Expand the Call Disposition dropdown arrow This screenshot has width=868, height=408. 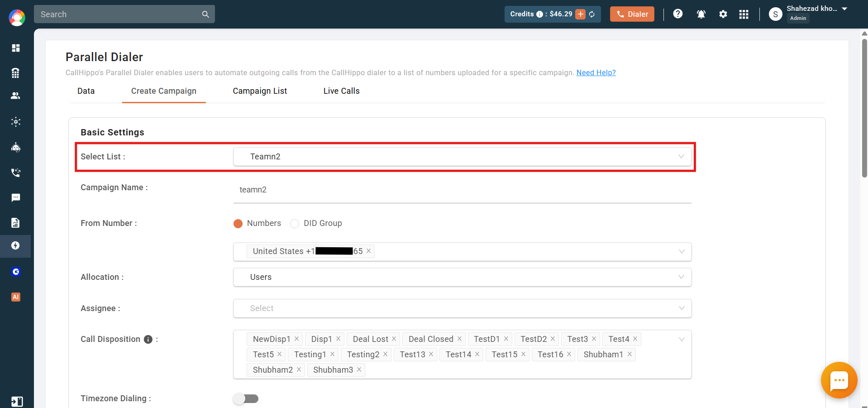click(682, 340)
